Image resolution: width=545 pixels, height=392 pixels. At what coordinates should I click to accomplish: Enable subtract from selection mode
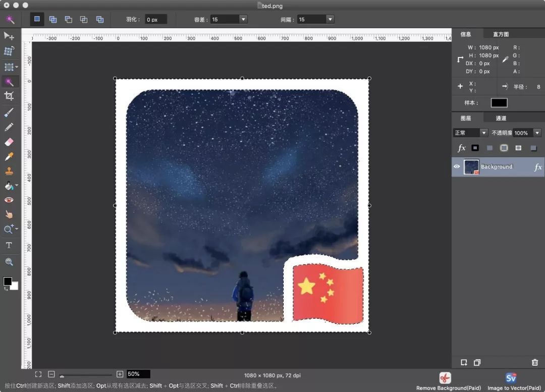(69, 20)
